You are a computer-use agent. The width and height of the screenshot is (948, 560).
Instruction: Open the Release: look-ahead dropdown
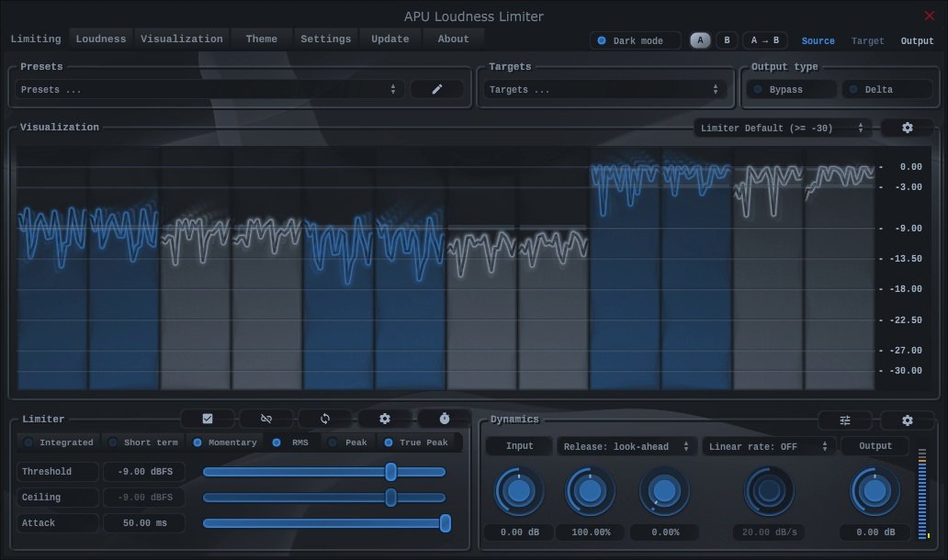click(x=626, y=446)
